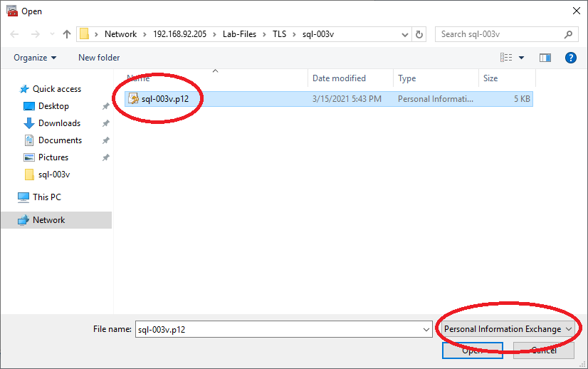Refresh the sql-003v folder view
Screen dimensions: 588x369
pos(419,34)
